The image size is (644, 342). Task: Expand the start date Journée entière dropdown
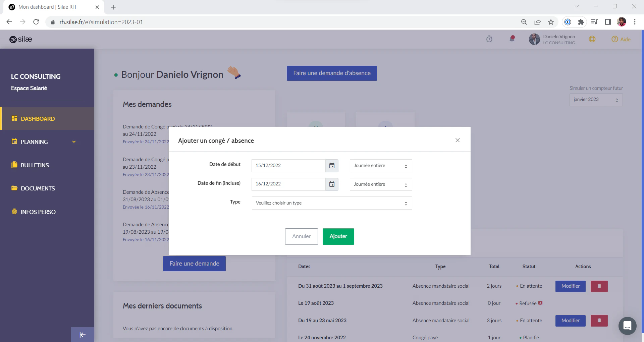381,166
